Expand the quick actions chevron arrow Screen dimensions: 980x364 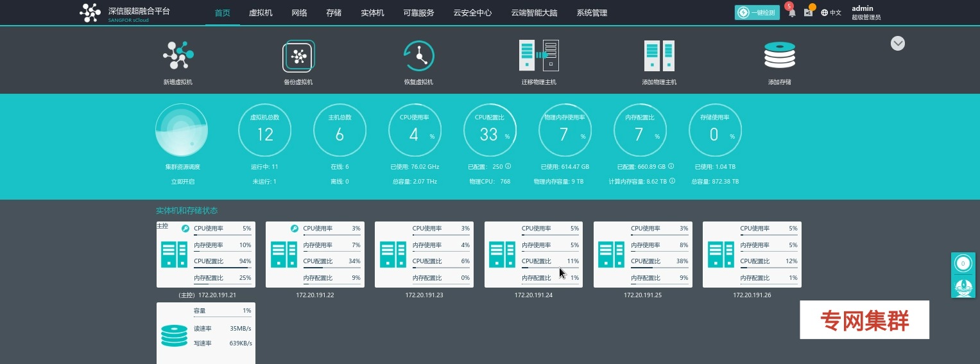click(898, 43)
